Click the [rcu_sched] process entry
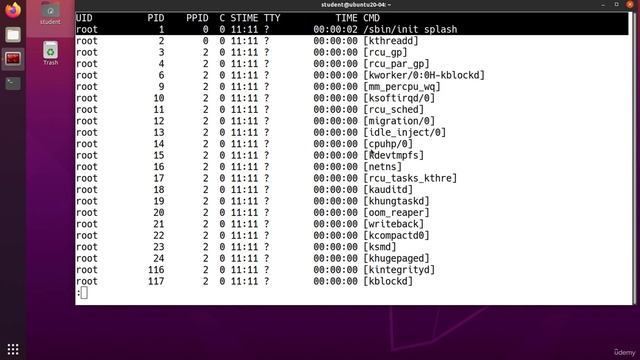The image size is (640, 360). tap(393, 109)
